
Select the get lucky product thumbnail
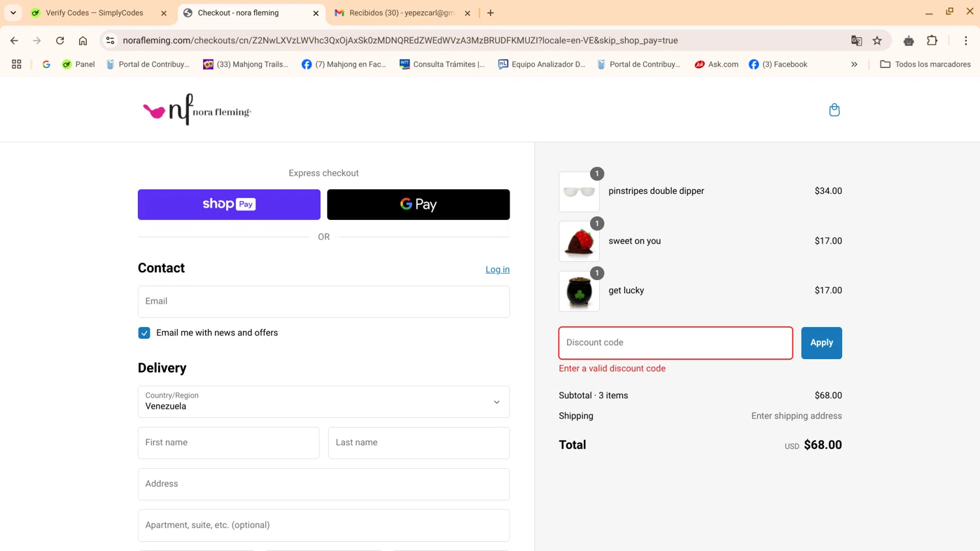[579, 291]
